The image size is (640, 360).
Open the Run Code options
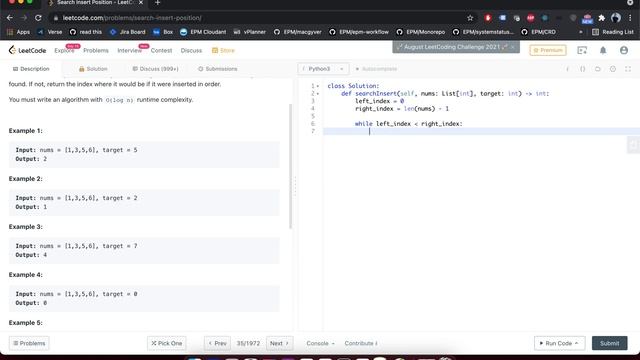coord(559,343)
